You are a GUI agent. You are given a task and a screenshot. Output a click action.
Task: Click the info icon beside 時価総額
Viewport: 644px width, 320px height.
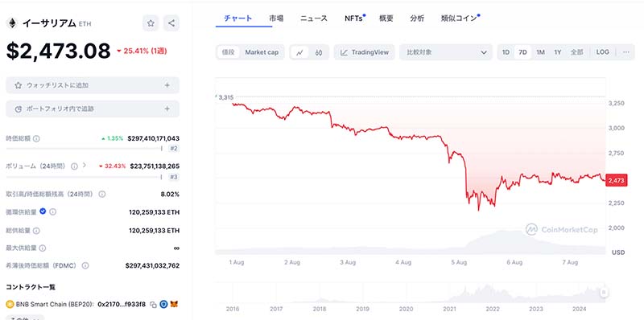point(36,138)
